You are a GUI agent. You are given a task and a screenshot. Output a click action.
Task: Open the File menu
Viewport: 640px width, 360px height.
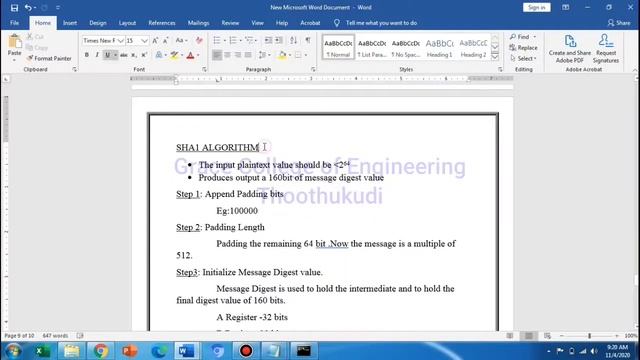click(x=15, y=23)
